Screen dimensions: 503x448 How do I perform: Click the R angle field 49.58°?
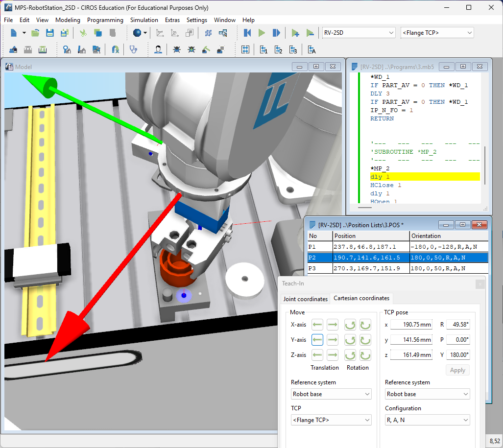[458, 325]
